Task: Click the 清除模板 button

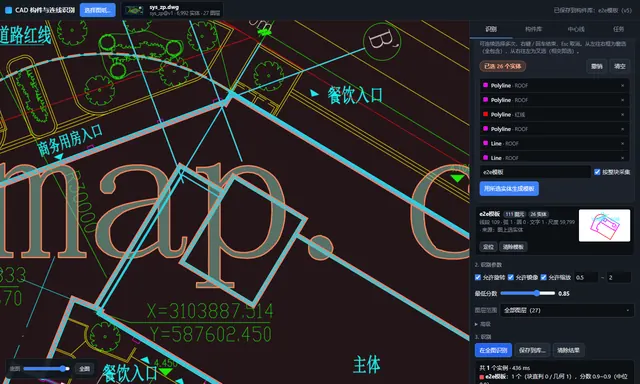Action: click(513, 247)
